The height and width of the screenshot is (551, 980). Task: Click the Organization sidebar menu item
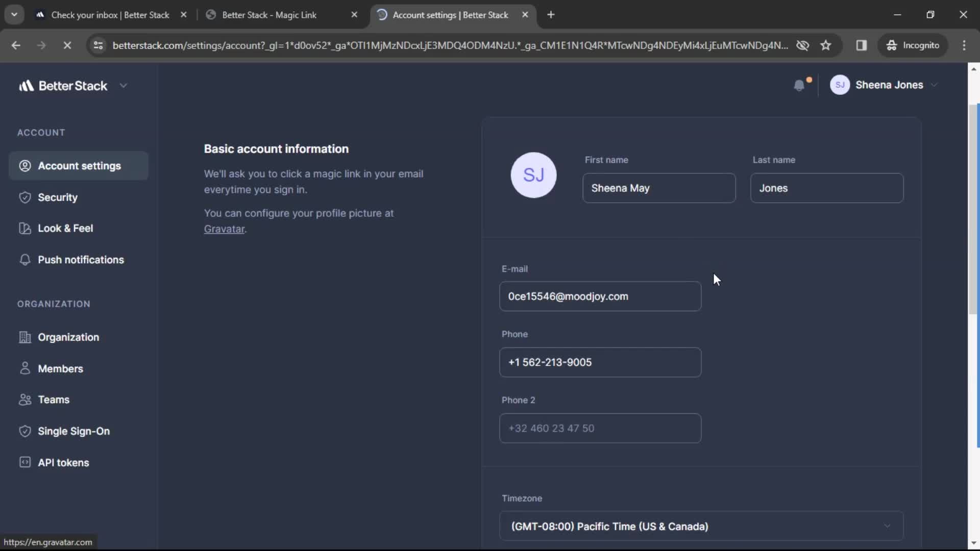tap(68, 337)
